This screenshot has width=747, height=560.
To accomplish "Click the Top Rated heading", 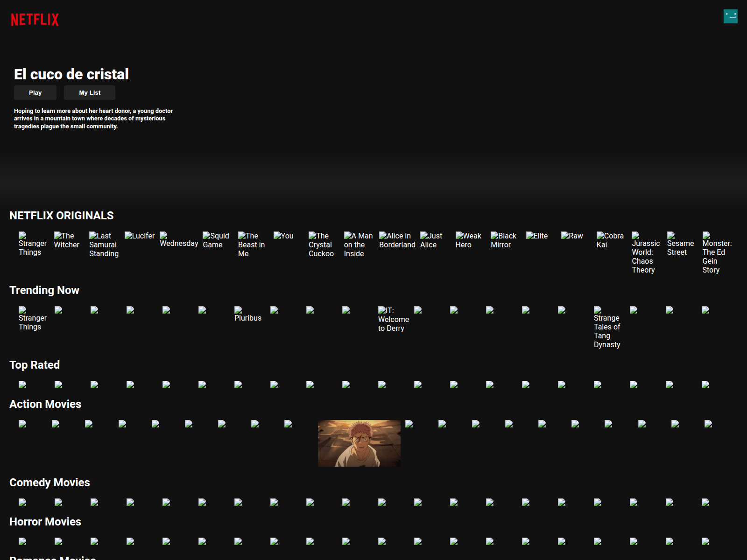I will (x=35, y=365).
